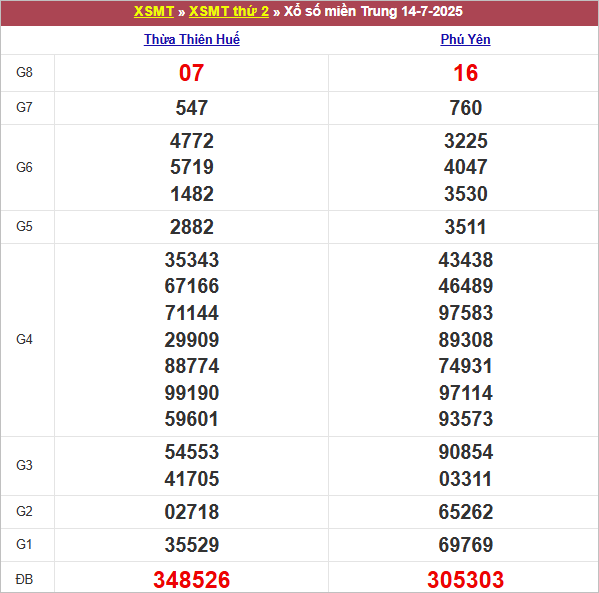
Task: Click G6 number 1482
Action: pos(191,194)
